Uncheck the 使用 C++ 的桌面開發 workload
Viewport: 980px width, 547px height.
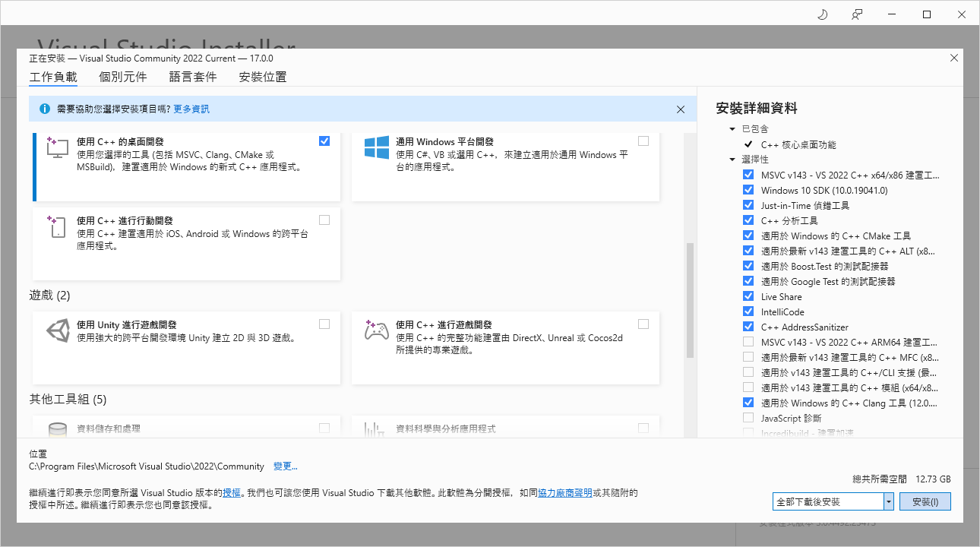pos(324,141)
